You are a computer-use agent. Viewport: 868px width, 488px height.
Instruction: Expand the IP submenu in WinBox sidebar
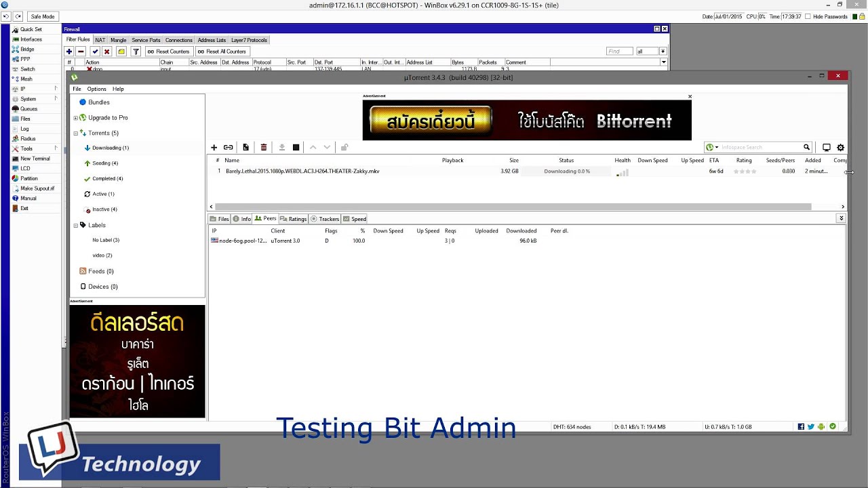click(56, 89)
